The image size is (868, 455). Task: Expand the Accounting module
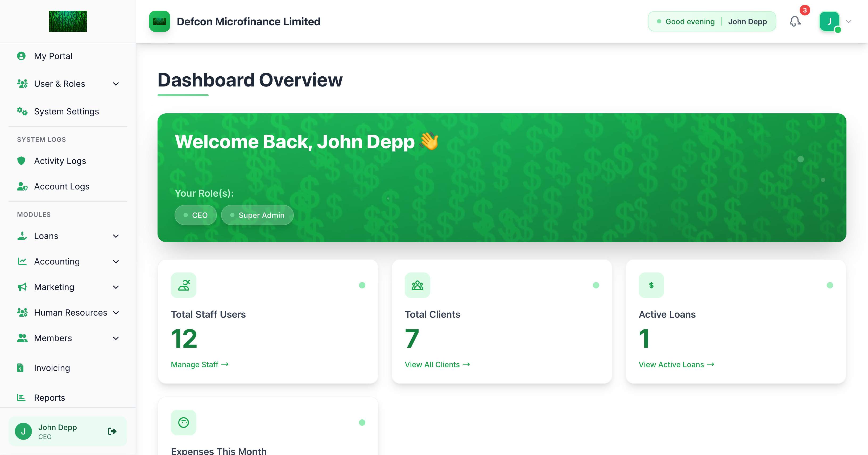click(115, 262)
